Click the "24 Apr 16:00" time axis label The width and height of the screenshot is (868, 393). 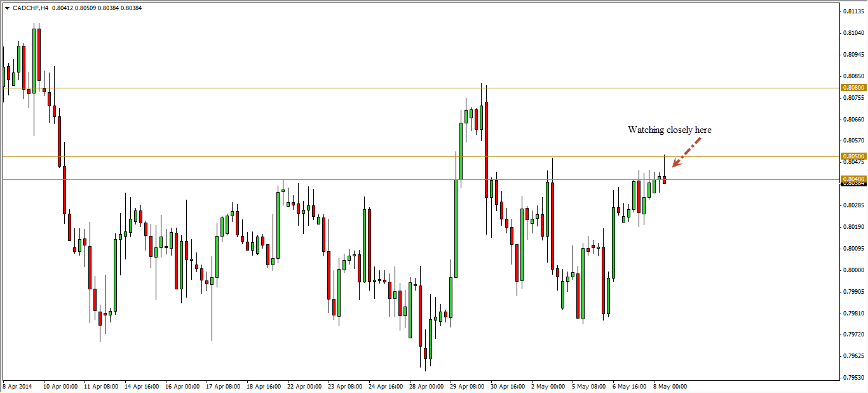coord(386,386)
